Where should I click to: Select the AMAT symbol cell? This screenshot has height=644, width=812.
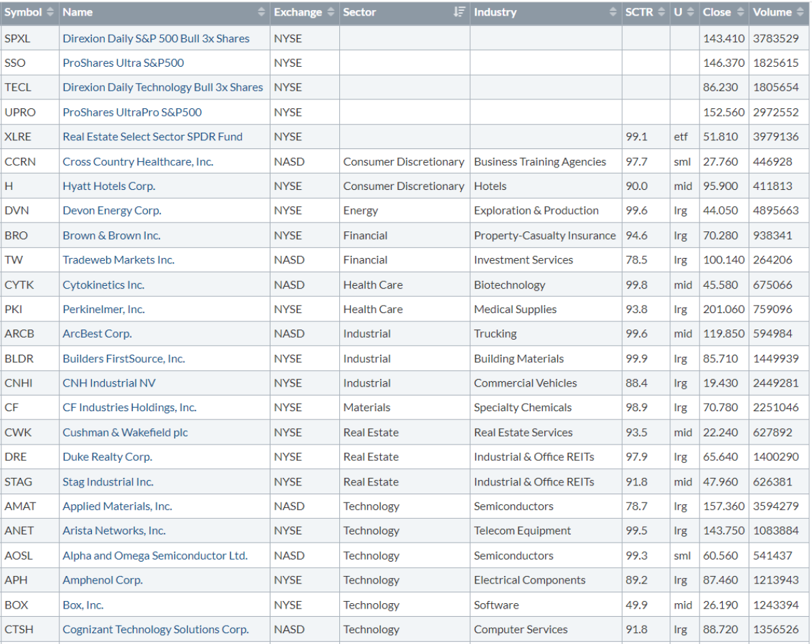pyautogui.click(x=30, y=506)
